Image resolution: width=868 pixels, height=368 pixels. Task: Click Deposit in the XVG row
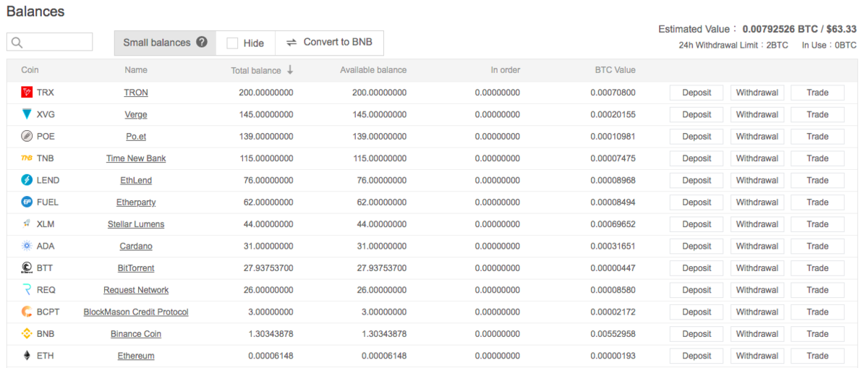(697, 114)
